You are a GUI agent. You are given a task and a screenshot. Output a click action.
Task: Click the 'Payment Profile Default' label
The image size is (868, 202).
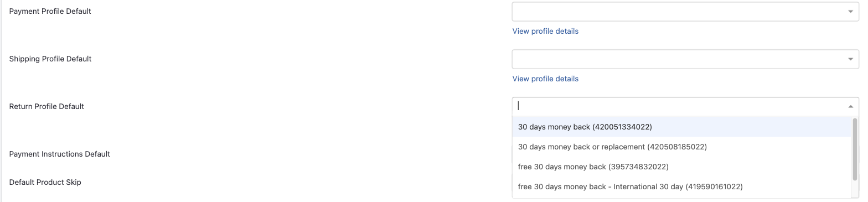point(50,11)
